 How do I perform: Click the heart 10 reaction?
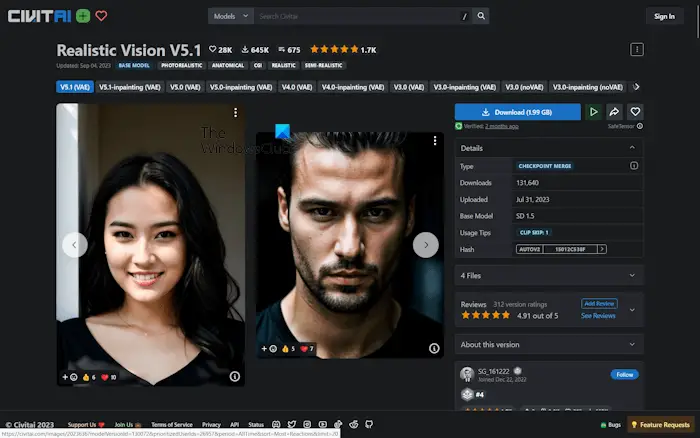pyautogui.click(x=108, y=377)
